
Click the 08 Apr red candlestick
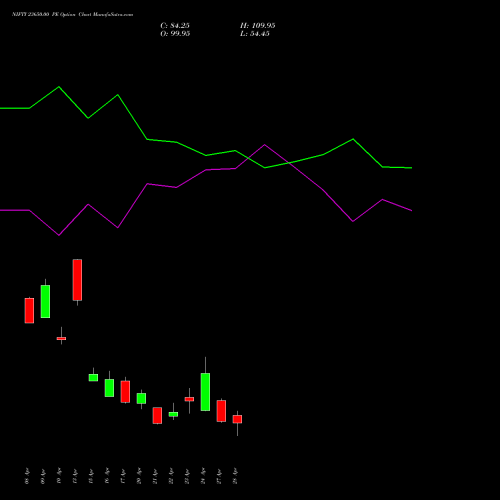click(29, 310)
